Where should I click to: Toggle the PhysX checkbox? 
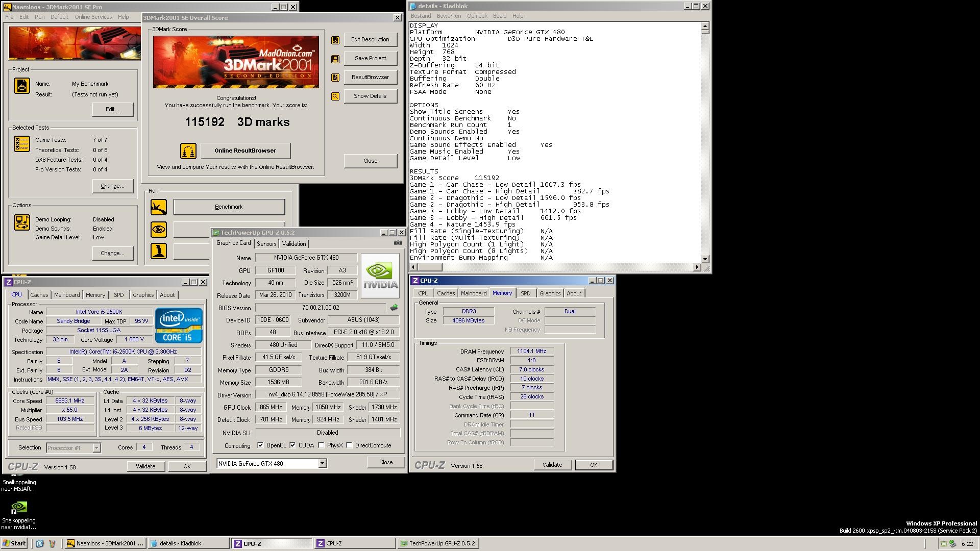click(x=321, y=445)
